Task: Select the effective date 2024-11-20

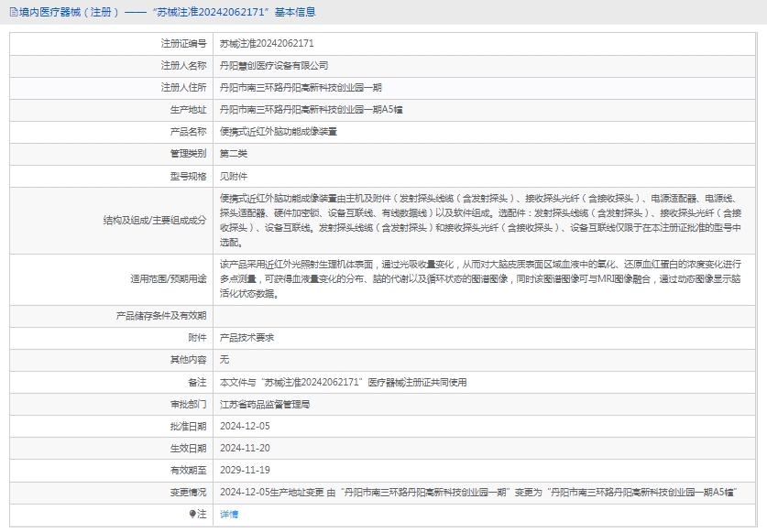Action: [x=245, y=448]
